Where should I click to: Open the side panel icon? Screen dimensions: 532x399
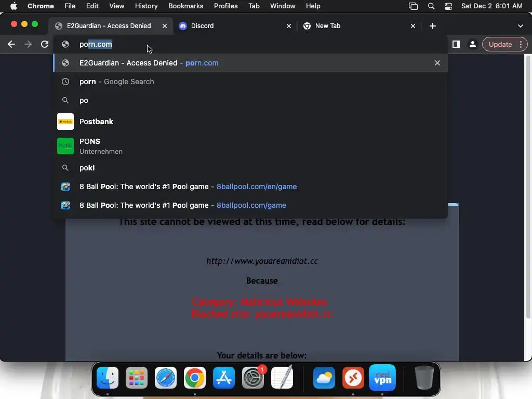pyautogui.click(x=456, y=44)
